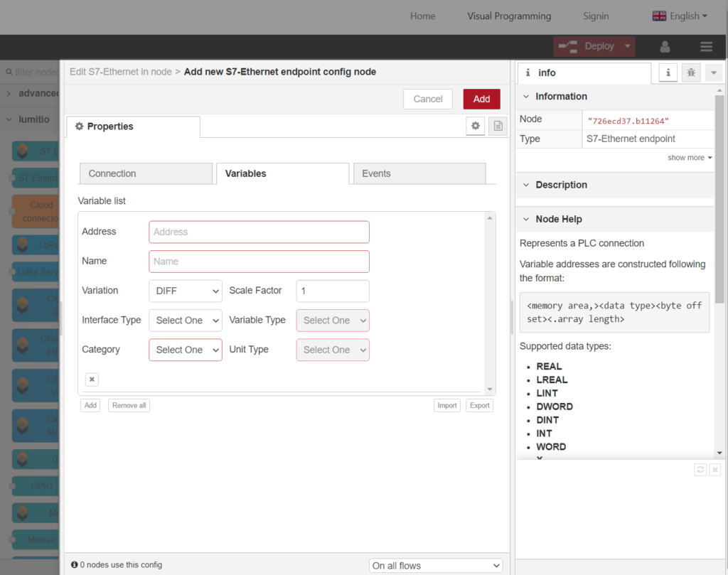
Task: Click the S7-Ethernet endpoint type value
Action: click(x=631, y=139)
